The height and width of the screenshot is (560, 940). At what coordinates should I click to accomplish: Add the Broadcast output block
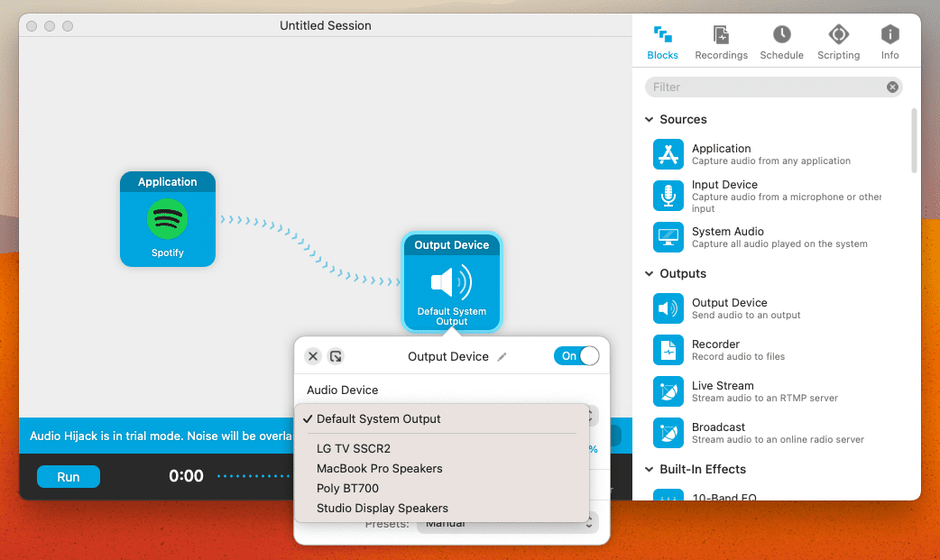[668, 432]
